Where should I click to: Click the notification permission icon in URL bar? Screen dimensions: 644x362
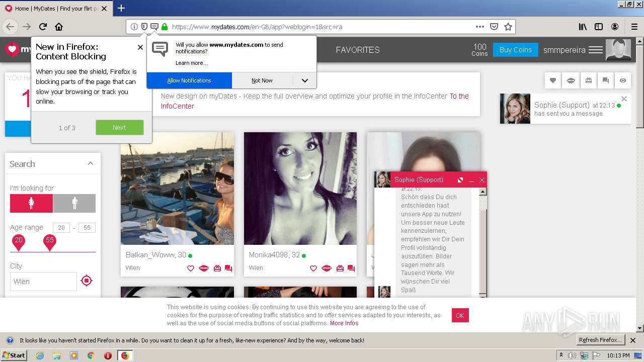[154, 27]
